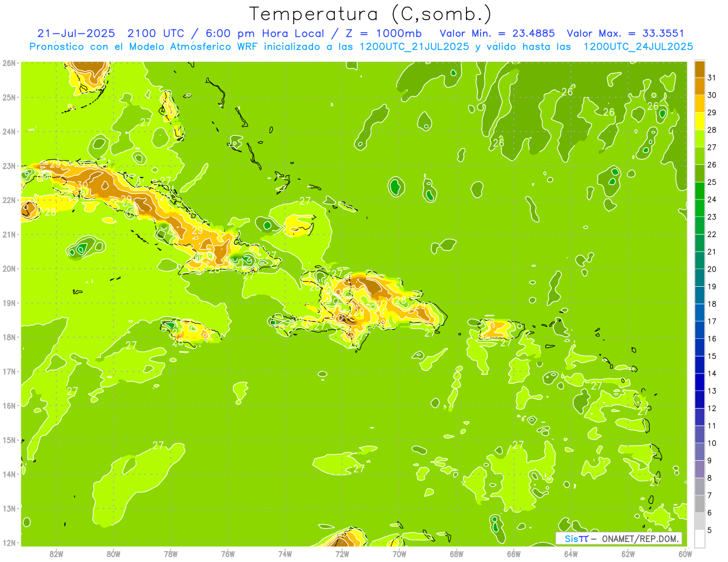728x562 pixels.
Task: Click the '70W' longitude axis label
Action: pyautogui.click(x=399, y=553)
